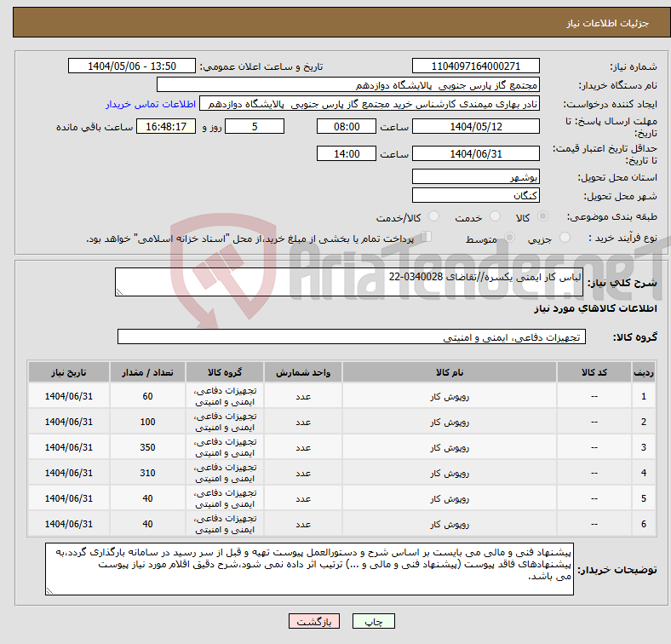
Task: Click the delivery city field کنگان
Action: click(x=475, y=196)
